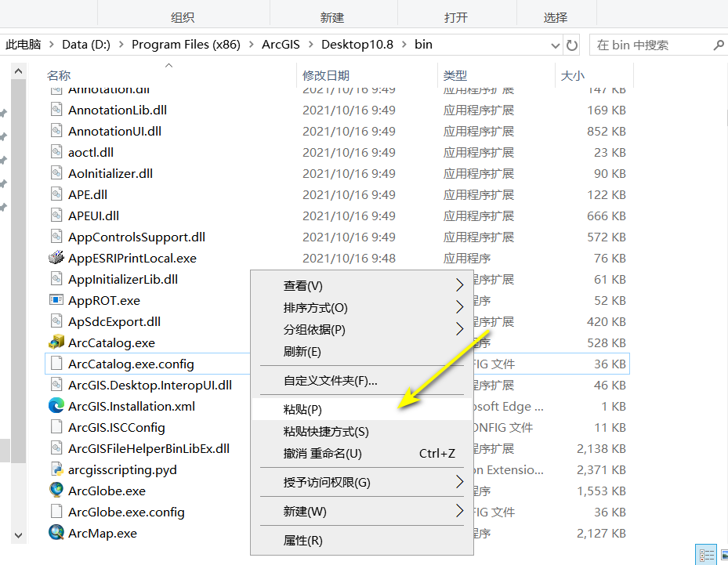The width and height of the screenshot is (728, 565).
Task: Click the Edge icon of ArcGIS.Installation.xml
Action: (56, 406)
